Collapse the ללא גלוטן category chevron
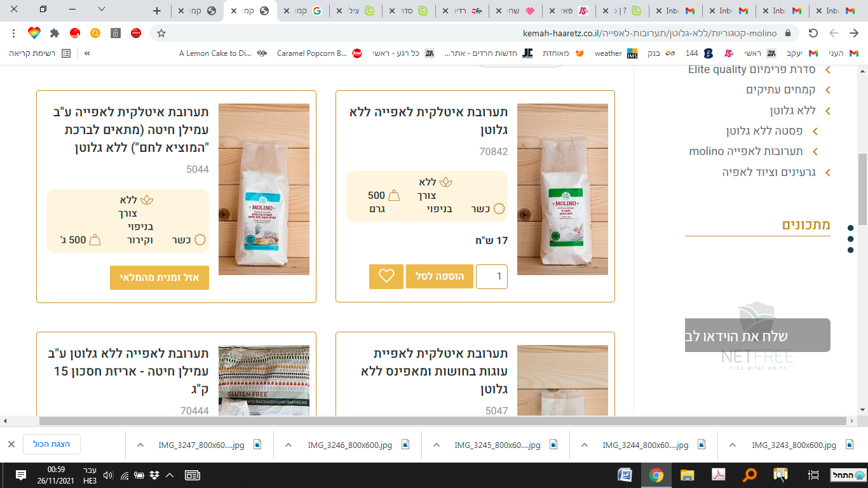 click(827, 111)
